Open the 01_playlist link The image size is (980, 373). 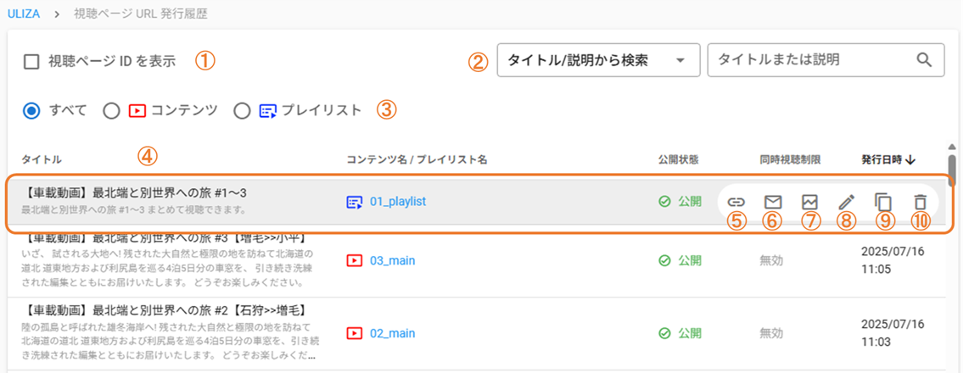(x=398, y=202)
